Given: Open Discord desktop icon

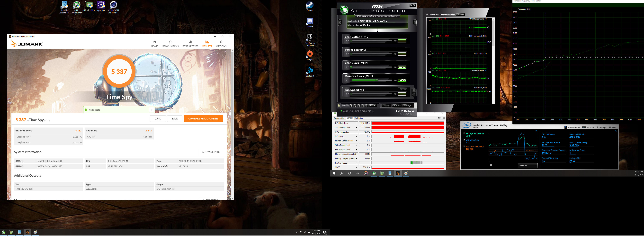Looking at the screenshot, I should (x=310, y=23).
